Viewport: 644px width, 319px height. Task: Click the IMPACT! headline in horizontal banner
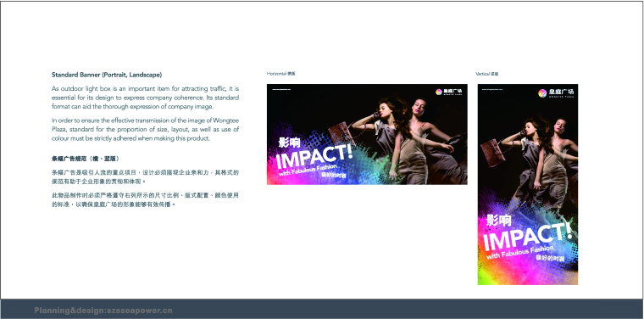click(x=314, y=157)
